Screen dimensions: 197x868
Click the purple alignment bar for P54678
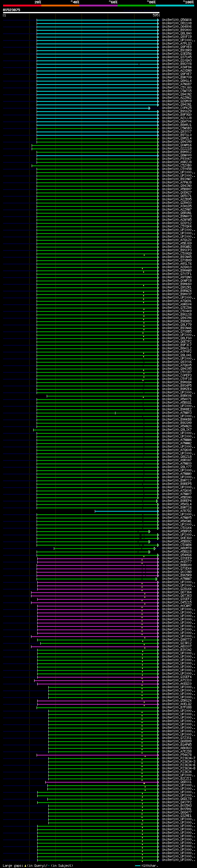(97, 755)
